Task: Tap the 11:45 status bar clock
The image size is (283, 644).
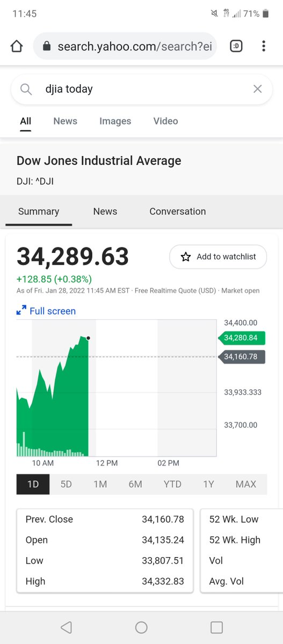Action: (x=24, y=13)
